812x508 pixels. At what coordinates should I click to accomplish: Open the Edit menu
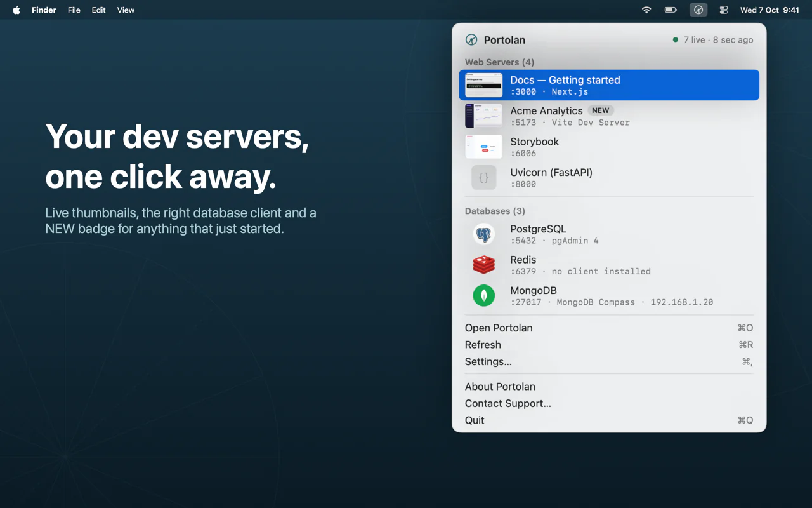98,10
